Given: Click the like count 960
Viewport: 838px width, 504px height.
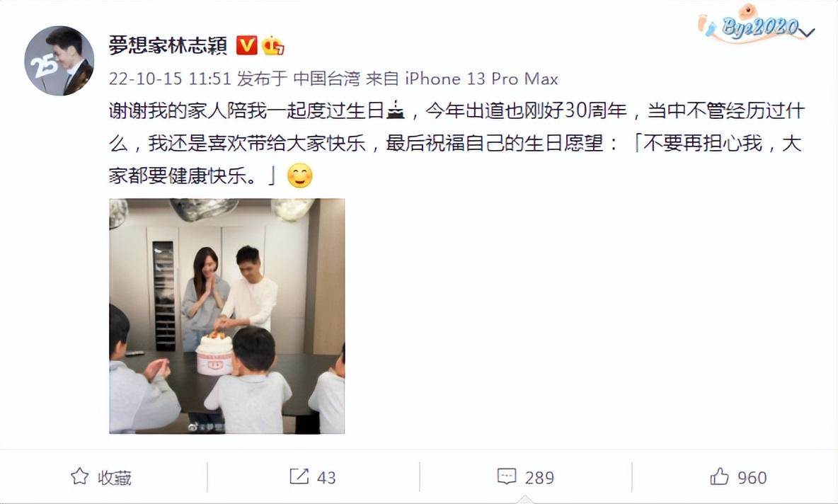Looking at the screenshot, I should click(x=752, y=477).
